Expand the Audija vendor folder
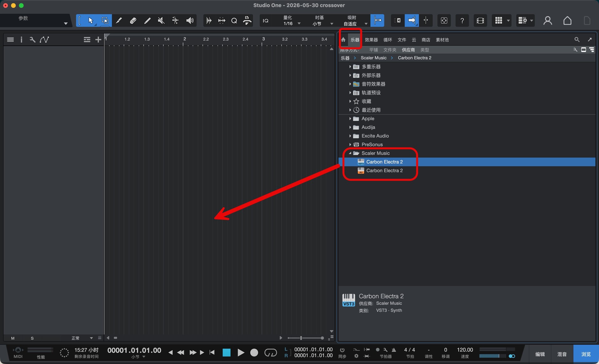 click(350, 127)
